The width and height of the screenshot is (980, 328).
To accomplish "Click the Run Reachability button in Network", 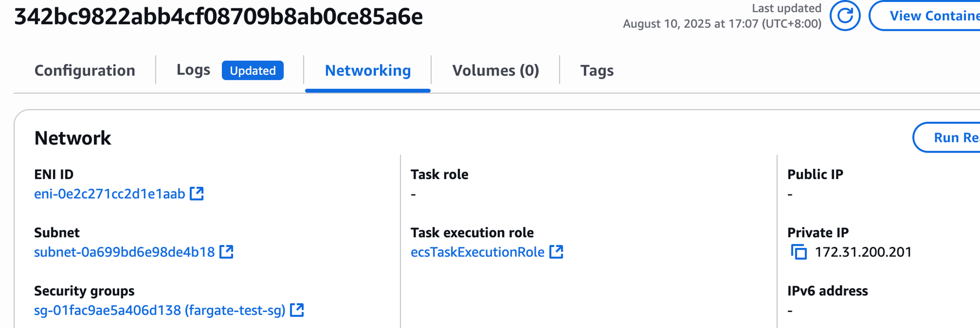I will pyautogui.click(x=947, y=138).
